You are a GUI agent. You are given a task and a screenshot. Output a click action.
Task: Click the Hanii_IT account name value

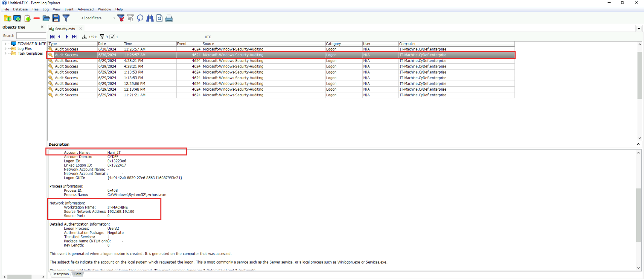114,152
